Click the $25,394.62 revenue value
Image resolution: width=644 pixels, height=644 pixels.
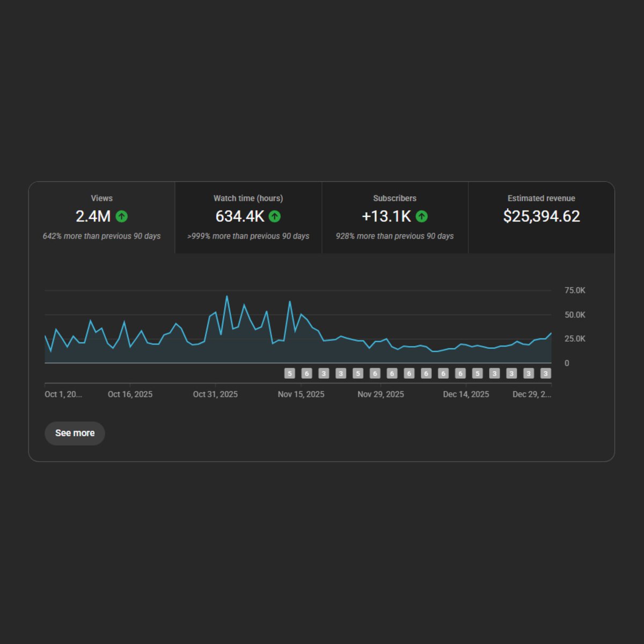coord(541,216)
